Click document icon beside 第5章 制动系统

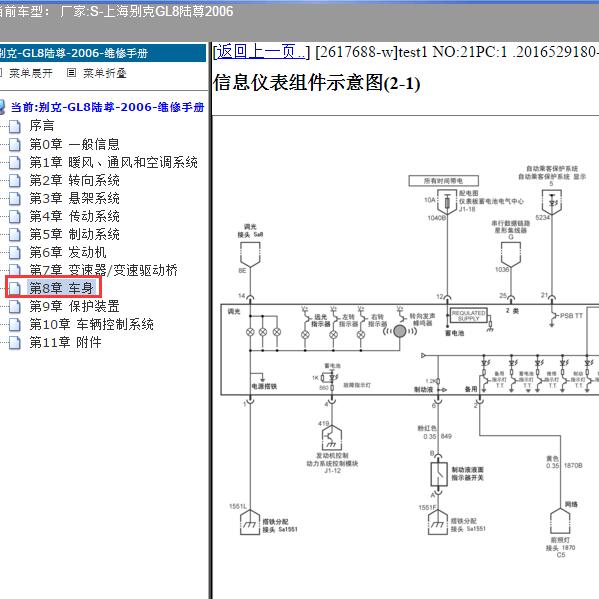[x=15, y=235]
